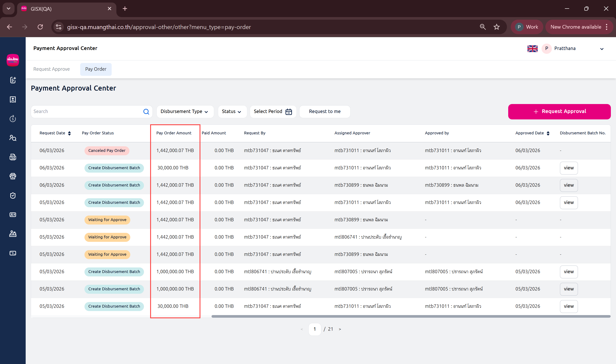This screenshot has width=616, height=364.
Task: Select the Pay Order tab
Action: [x=96, y=69]
